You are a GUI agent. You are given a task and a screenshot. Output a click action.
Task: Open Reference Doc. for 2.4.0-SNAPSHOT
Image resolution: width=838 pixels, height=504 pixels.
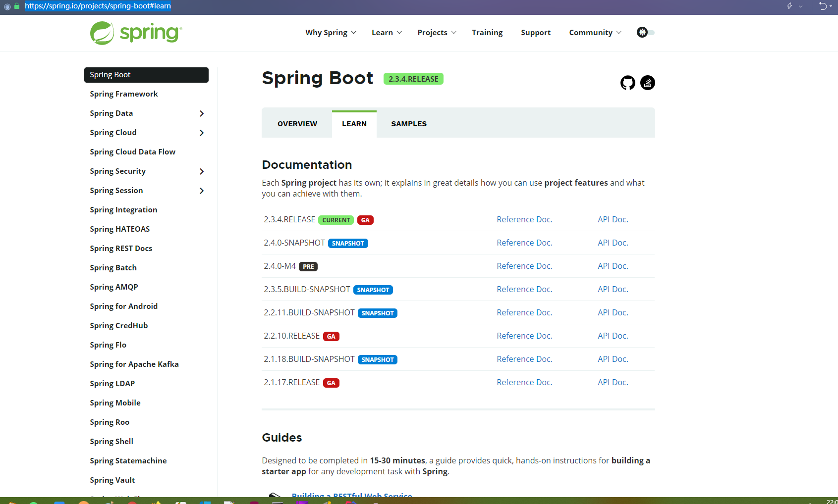click(524, 243)
